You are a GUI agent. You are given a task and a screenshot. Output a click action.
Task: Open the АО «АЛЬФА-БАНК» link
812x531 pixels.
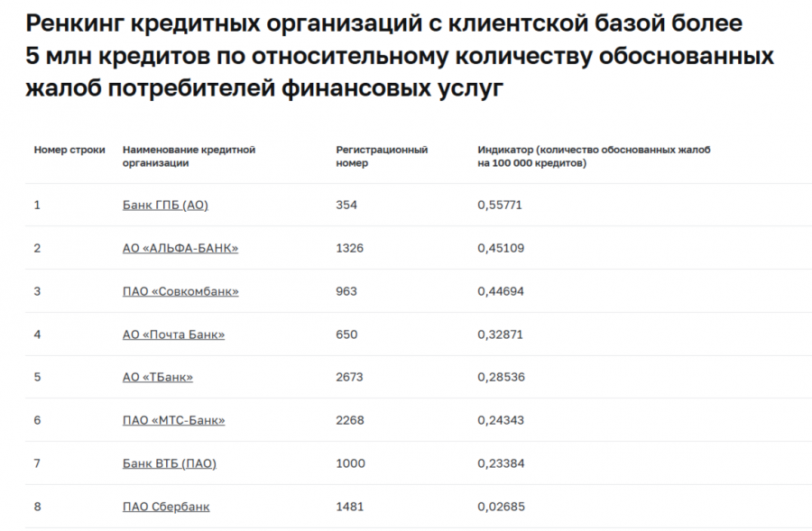180,248
